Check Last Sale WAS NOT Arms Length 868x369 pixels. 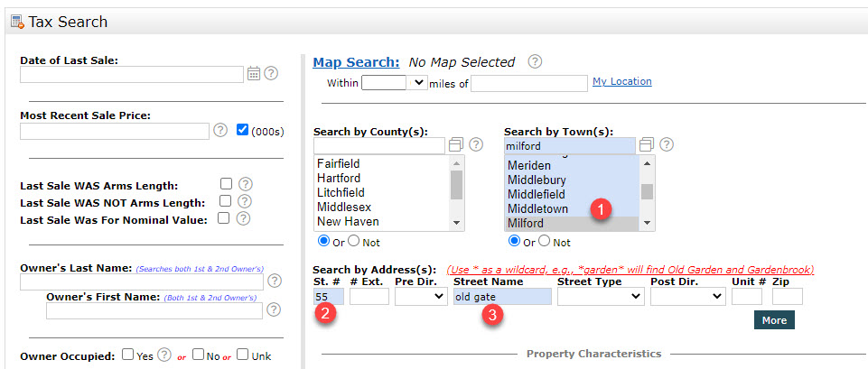click(225, 201)
